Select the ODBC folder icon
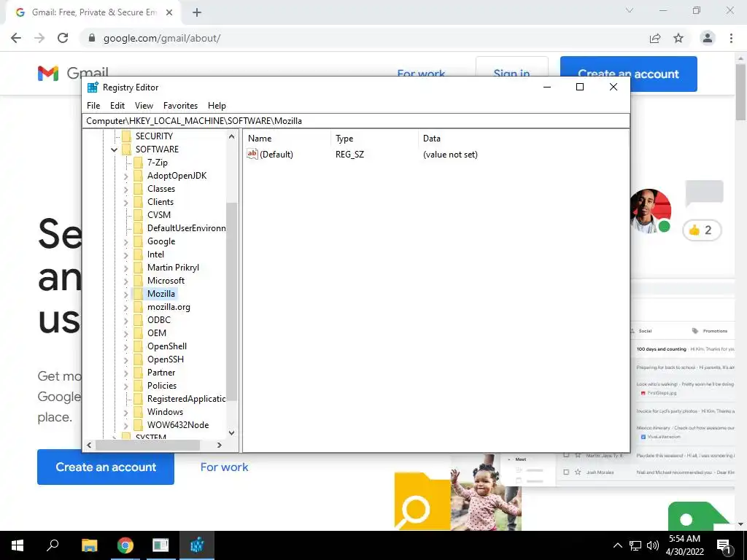 pyautogui.click(x=138, y=320)
